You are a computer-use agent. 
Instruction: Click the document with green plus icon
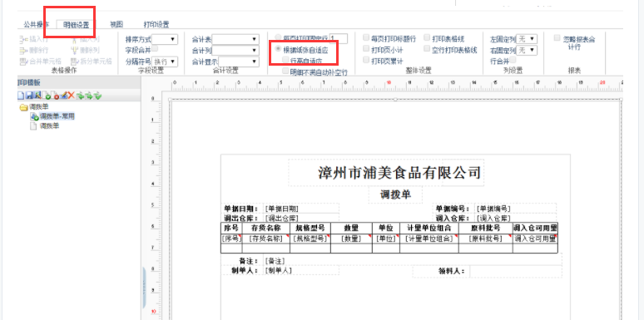[47, 96]
